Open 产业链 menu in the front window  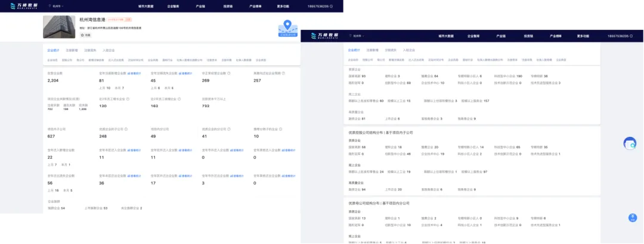click(x=501, y=36)
